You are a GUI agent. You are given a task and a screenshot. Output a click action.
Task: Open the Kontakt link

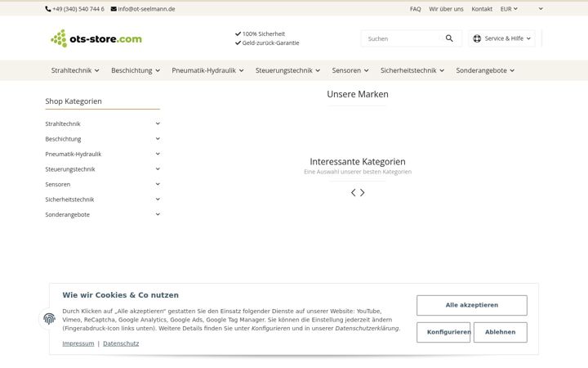pos(482,9)
